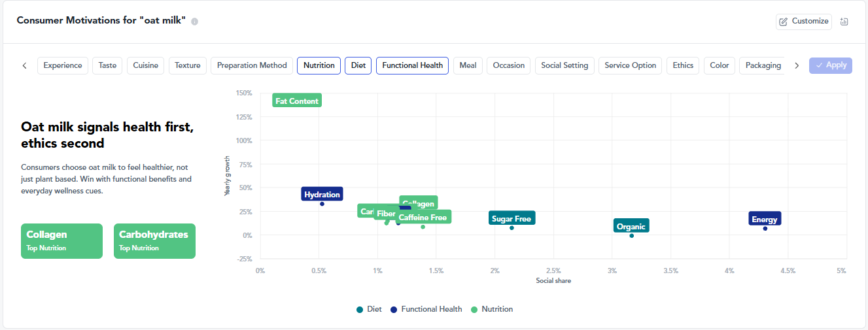Click the 'Social share' axis title
868x330 pixels.
(553, 280)
